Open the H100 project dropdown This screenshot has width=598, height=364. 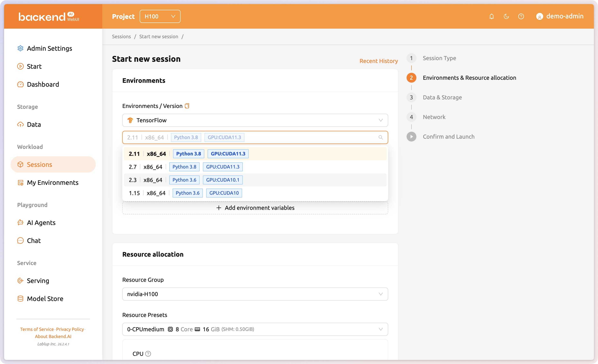[160, 17]
